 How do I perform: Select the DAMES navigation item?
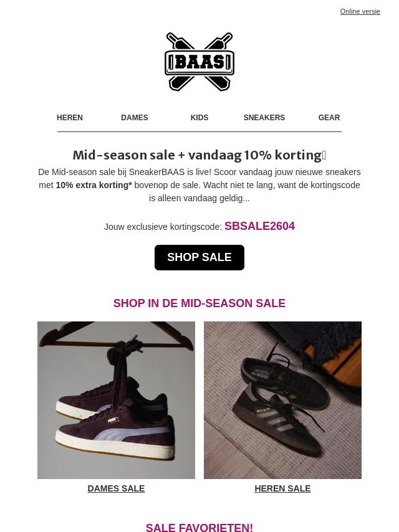click(x=135, y=117)
